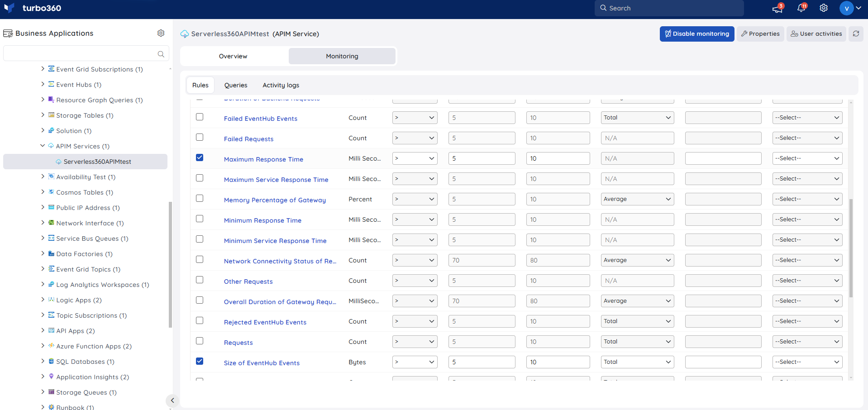Open the Properties button
This screenshot has height=410, width=868.
tap(760, 34)
